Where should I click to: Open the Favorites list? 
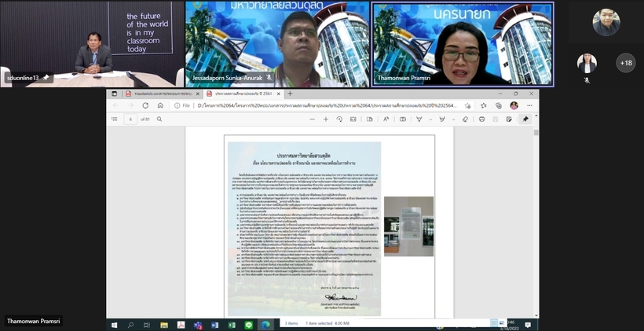484,105
